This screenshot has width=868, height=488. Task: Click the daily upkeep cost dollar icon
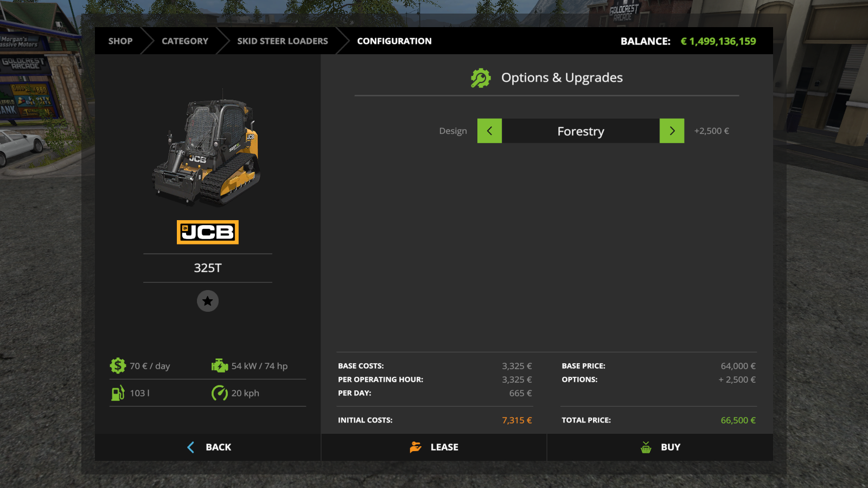coord(118,366)
